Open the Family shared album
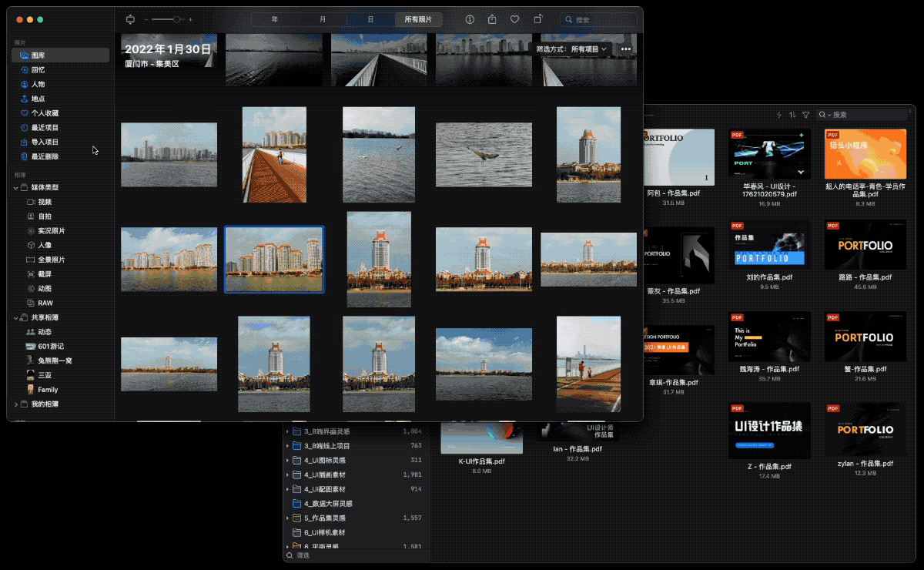 pyautogui.click(x=60, y=390)
